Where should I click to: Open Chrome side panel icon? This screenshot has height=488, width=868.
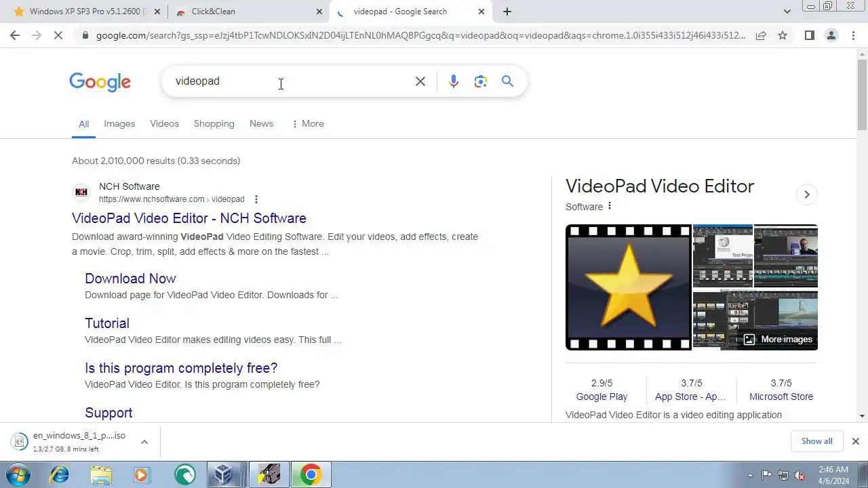[x=810, y=36]
